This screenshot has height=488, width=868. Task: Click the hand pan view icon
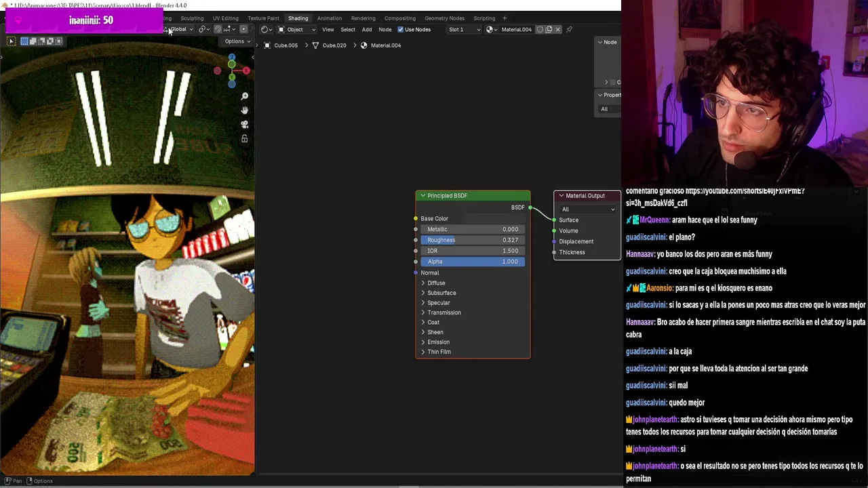245,110
